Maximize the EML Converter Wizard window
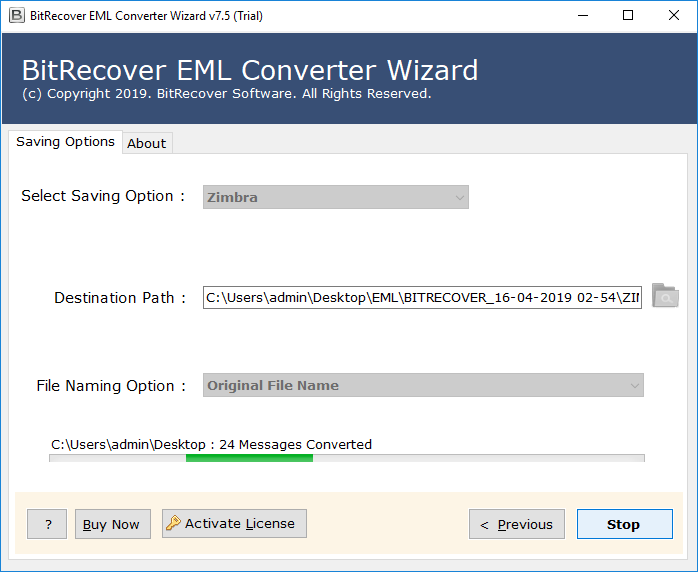The height and width of the screenshot is (572, 698). coord(628,16)
